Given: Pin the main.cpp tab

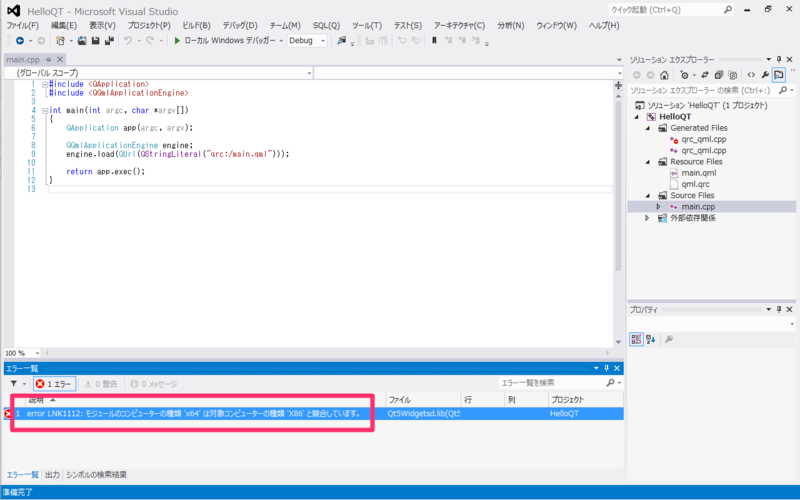Looking at the screenshot, I should point(49,60).
